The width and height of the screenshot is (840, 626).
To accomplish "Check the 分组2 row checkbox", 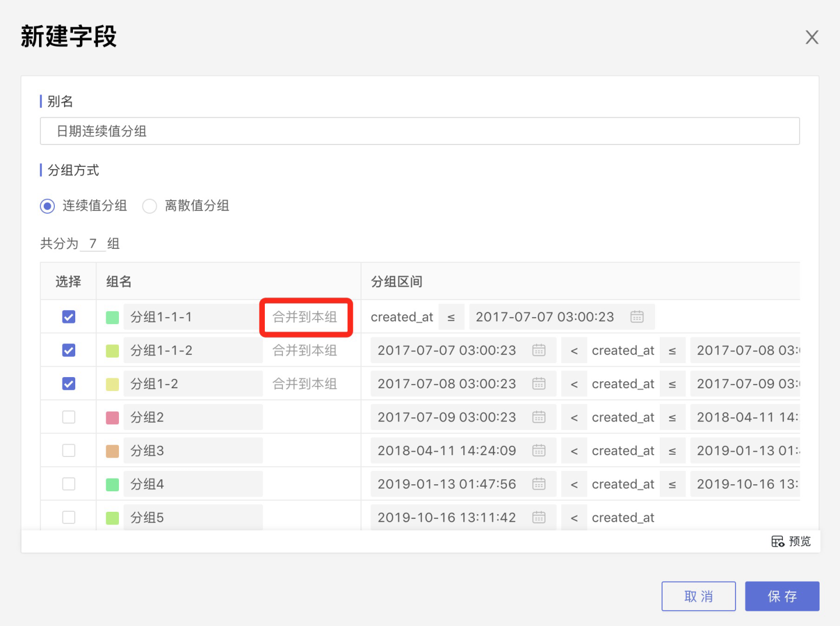I will tap(69, 417).
